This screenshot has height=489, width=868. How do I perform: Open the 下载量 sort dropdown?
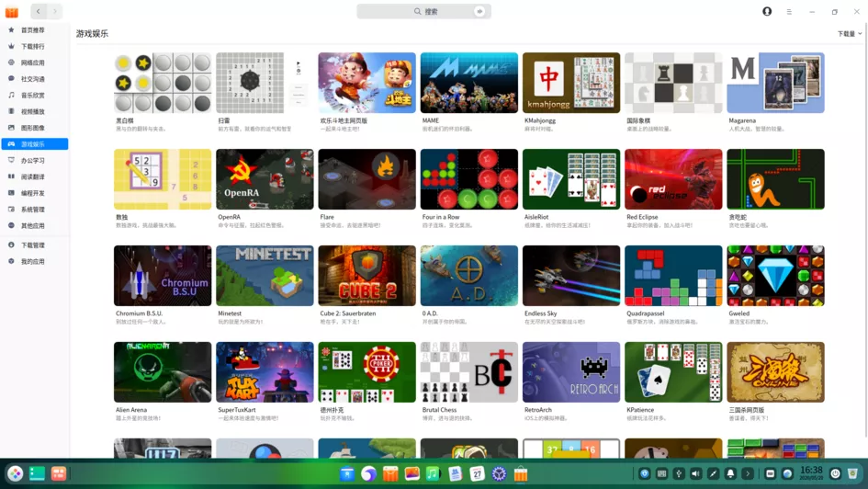(850, 34)
